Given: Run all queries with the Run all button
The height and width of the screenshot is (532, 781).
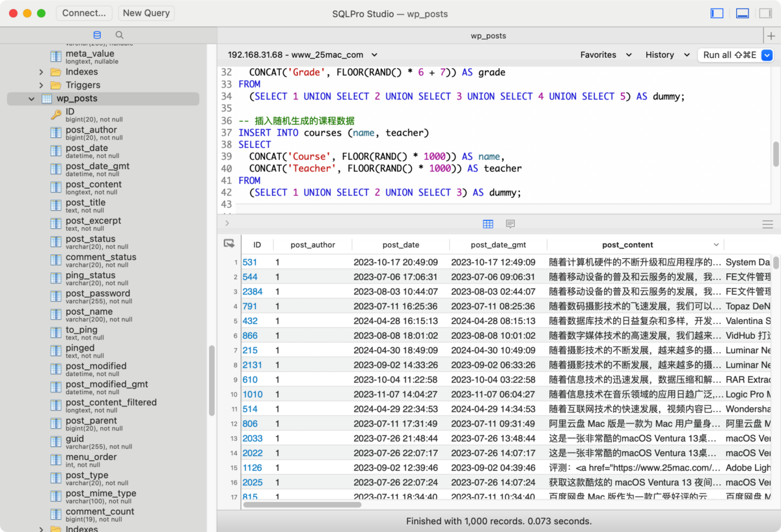Looking at the screenshot, I should pyautogui.click(x=730, y=55).
